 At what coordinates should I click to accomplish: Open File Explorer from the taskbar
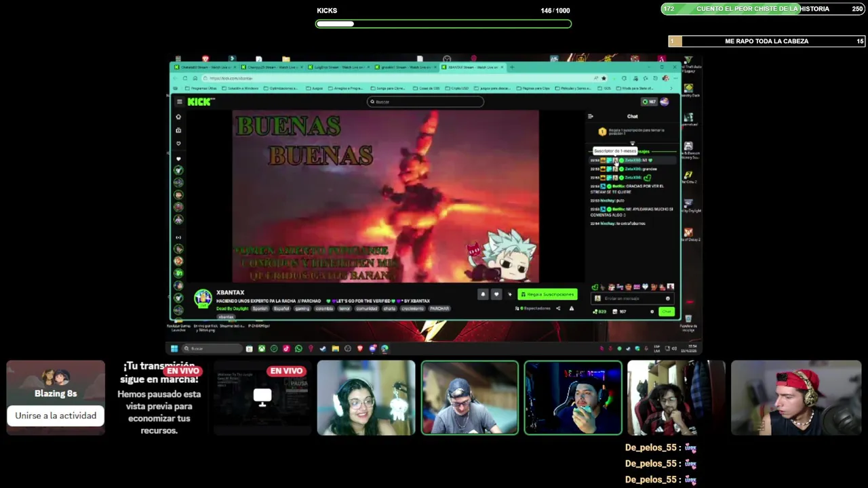(x=336, y=348)
